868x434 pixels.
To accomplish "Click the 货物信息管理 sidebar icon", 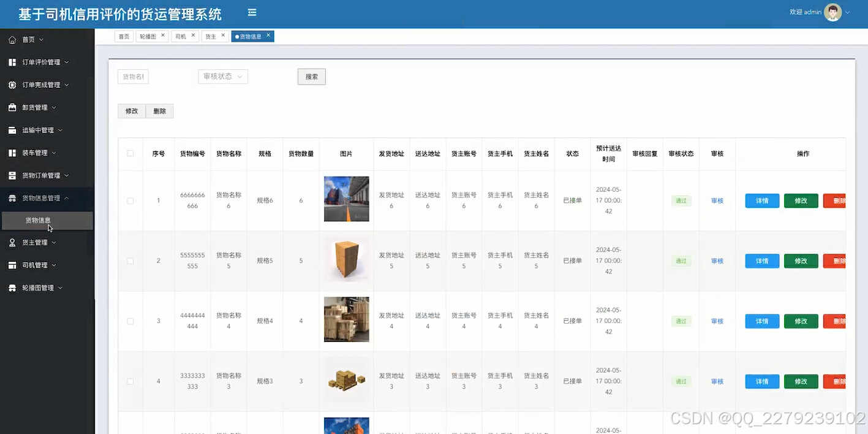I will (12, 198).
